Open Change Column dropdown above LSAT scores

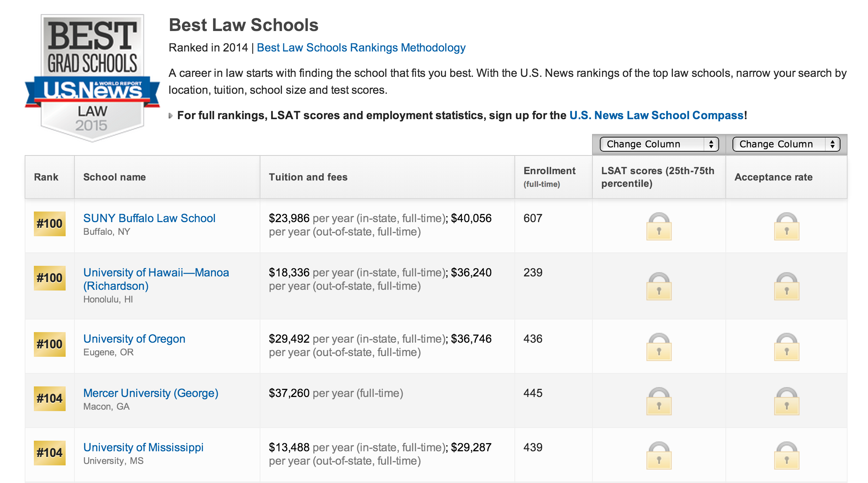pos(659,144)
